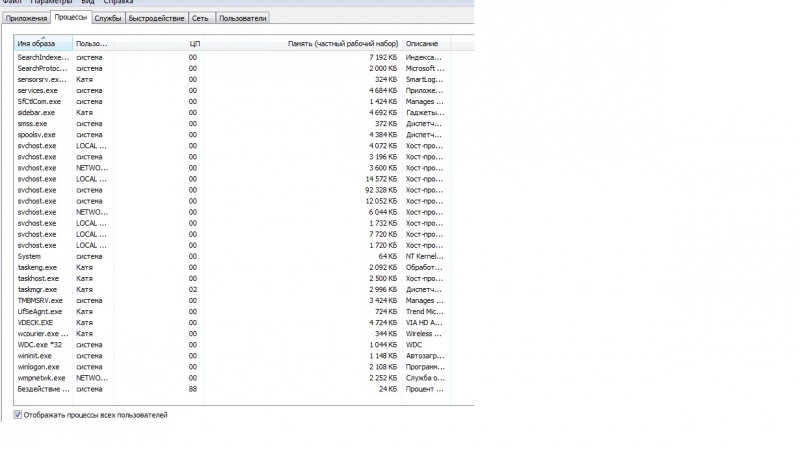Select the SearchIndexe... process row
800x450 pixels.
click(232, 57)
